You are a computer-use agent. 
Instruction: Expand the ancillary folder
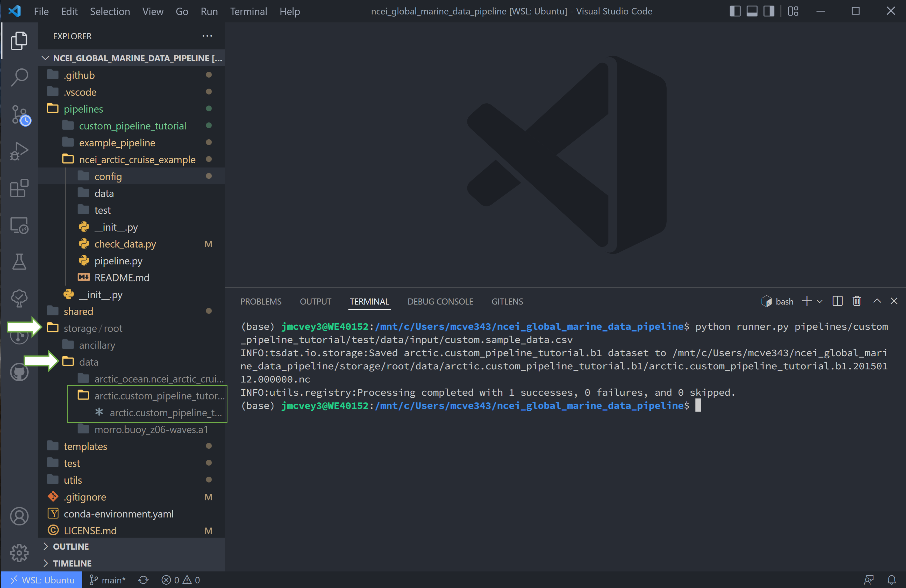coord(131,345)
